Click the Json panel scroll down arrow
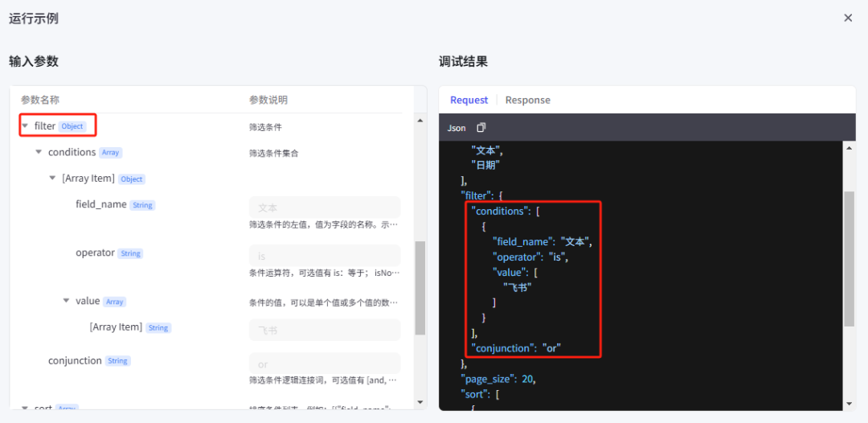Viewport: 868px width, 423px height. [849, 403]
